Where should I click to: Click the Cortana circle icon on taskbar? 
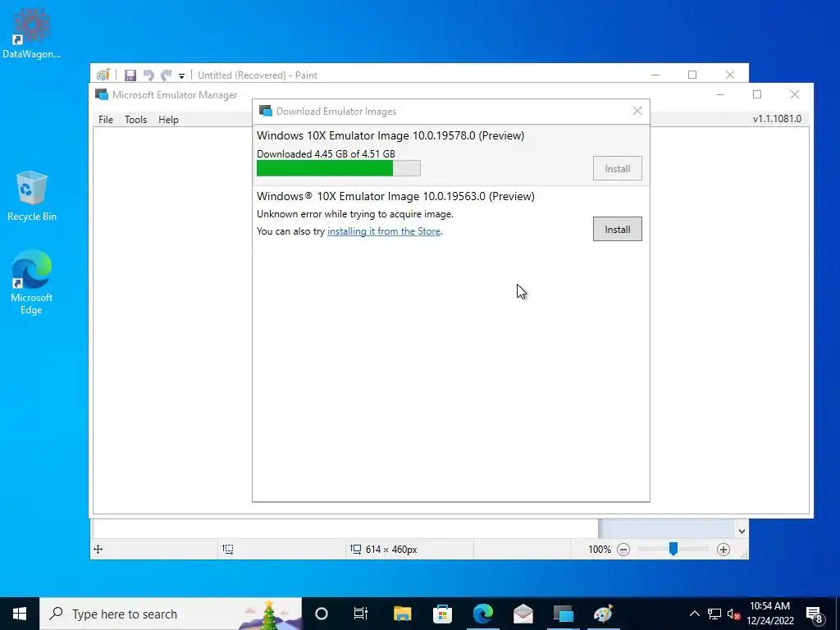pyautogui.click(x=322, y=614)
